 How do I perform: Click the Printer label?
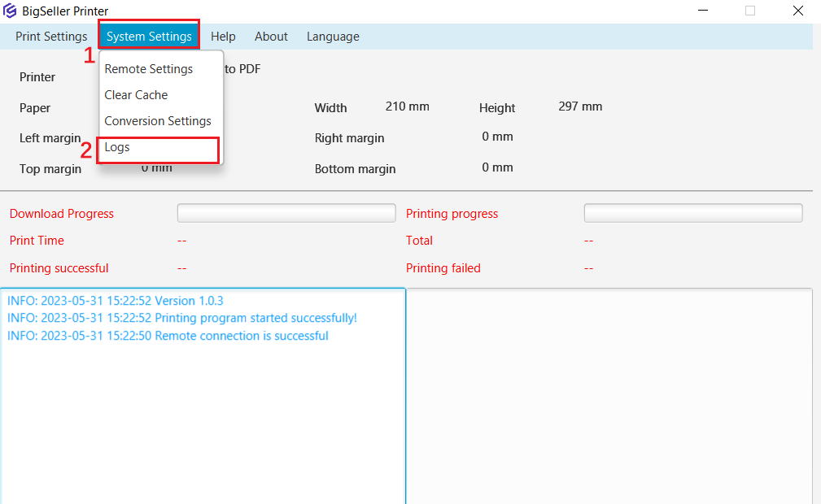click(x=37, y=77)
